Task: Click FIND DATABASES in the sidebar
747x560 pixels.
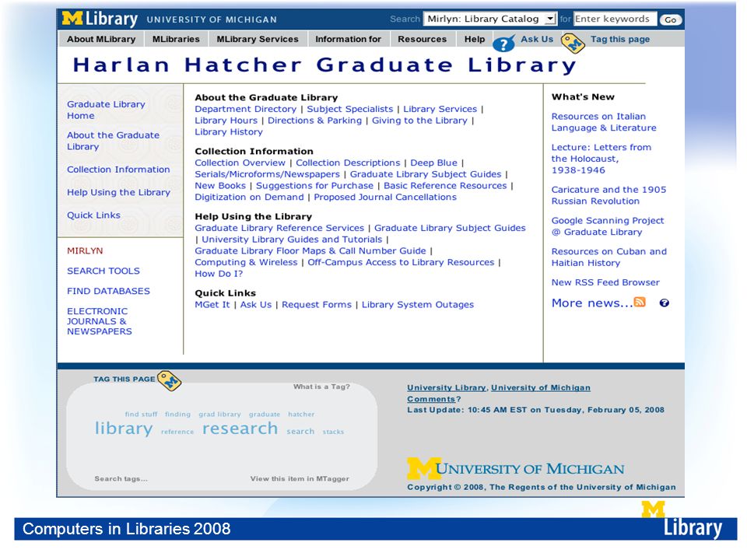Action: pos(108,291)
